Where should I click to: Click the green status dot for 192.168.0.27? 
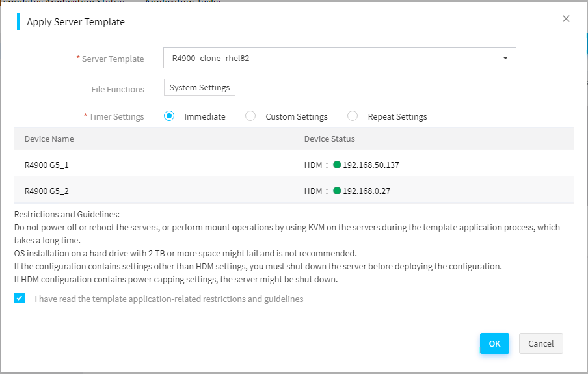pos(337,191)
